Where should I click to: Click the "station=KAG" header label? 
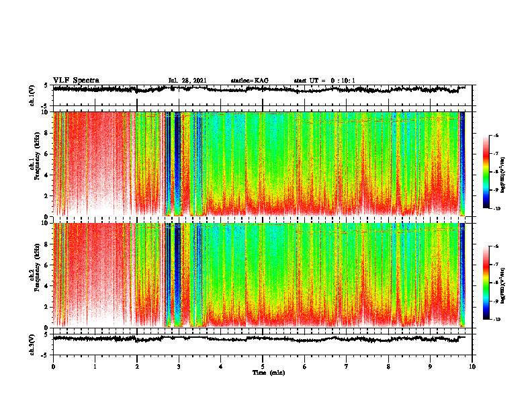point(250,81)
